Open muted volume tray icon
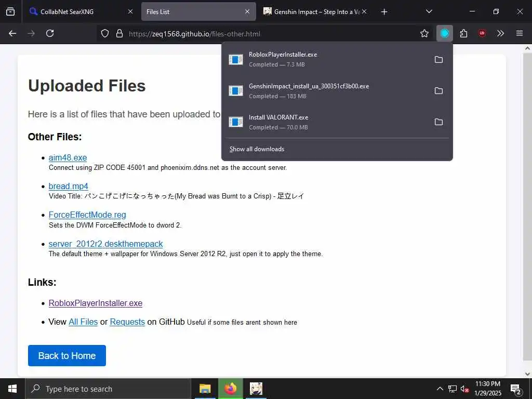 point(465,389)
